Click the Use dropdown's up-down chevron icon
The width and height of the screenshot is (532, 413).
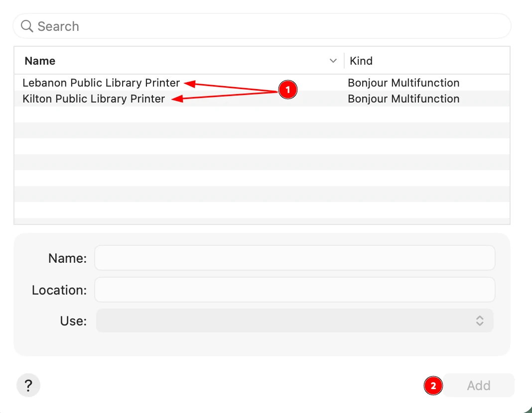pyautogui.click(x=480, y=321)
